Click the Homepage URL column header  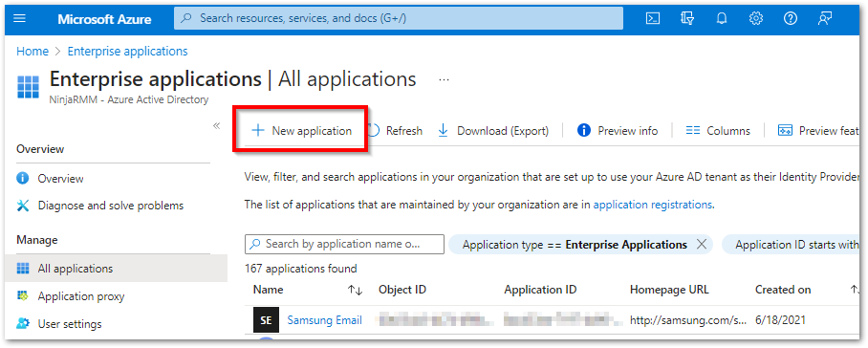coord(669,290)
